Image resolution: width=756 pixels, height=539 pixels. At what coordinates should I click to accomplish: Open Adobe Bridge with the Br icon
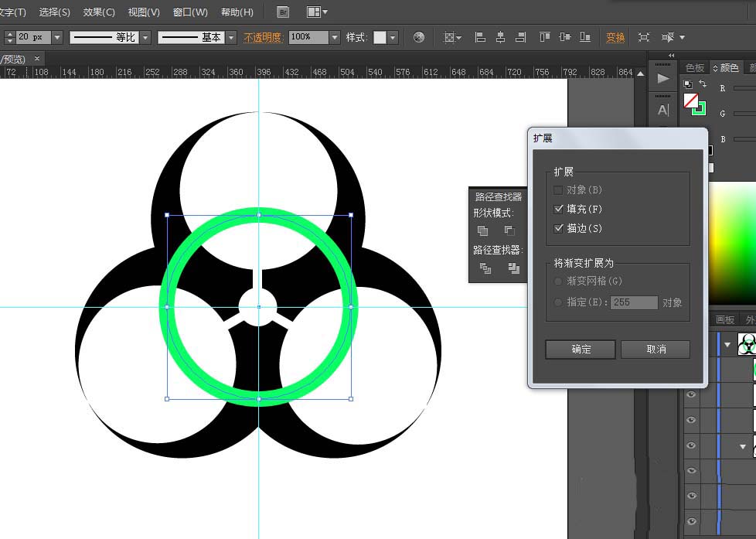(283, 12)
